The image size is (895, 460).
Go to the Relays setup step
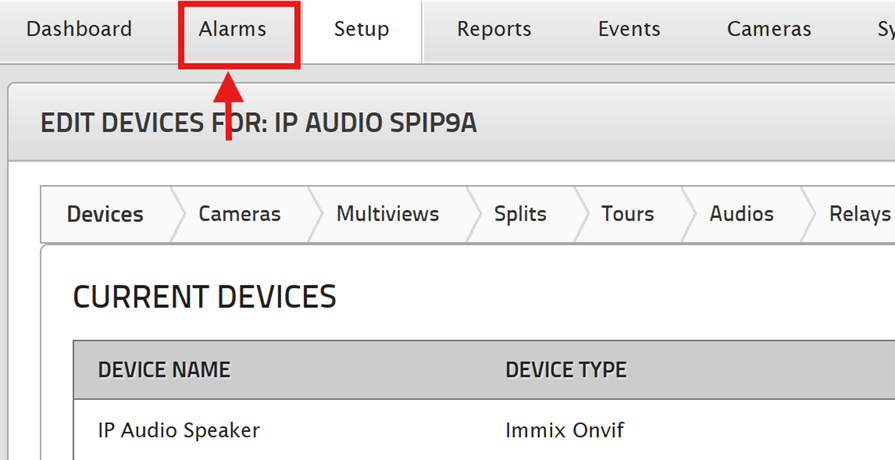click(x=860, y=214)
